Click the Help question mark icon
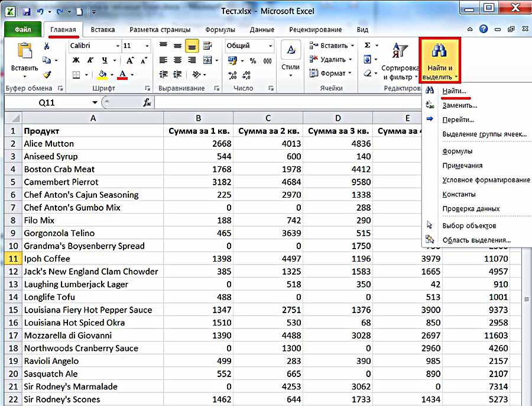The height and width of the screenshot is (406, 532). pyautogui.click(x=483, y=29)
